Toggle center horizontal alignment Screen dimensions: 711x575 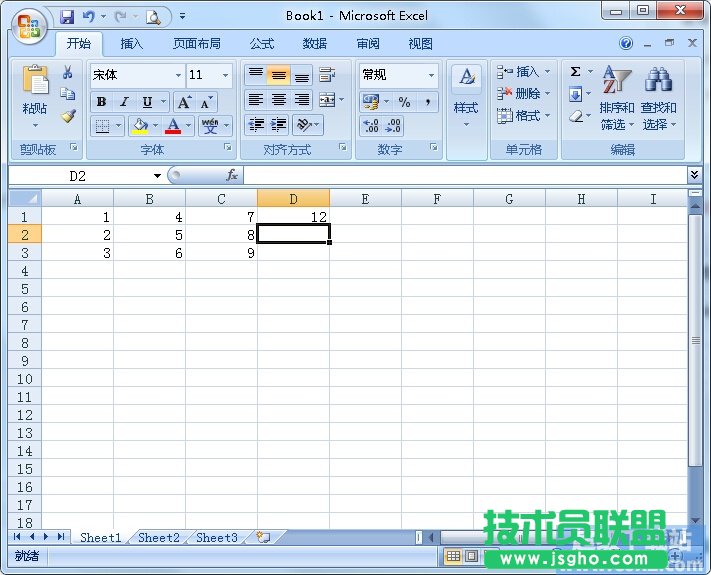pyautogui.click(x=279, y=100)
